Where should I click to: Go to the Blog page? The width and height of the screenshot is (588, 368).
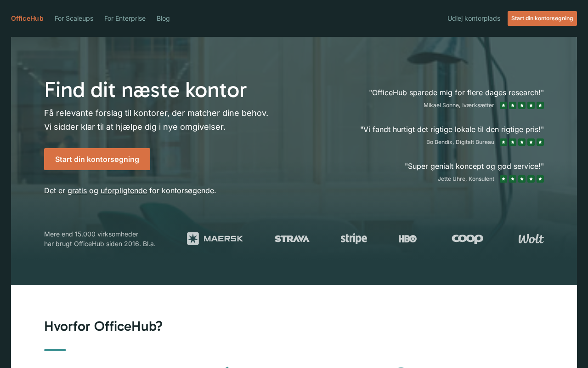pos(163,18)
